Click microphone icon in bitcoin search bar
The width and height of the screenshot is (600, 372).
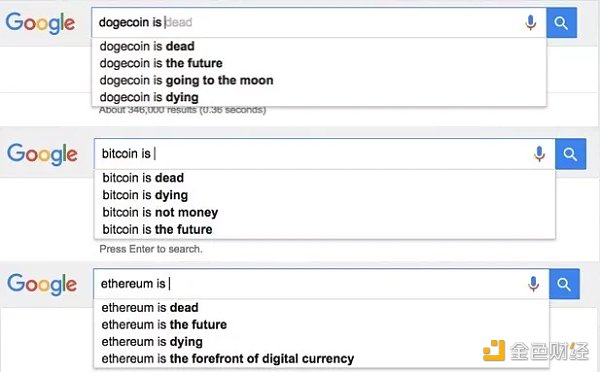pyautogui.click(x=540, y=154)
